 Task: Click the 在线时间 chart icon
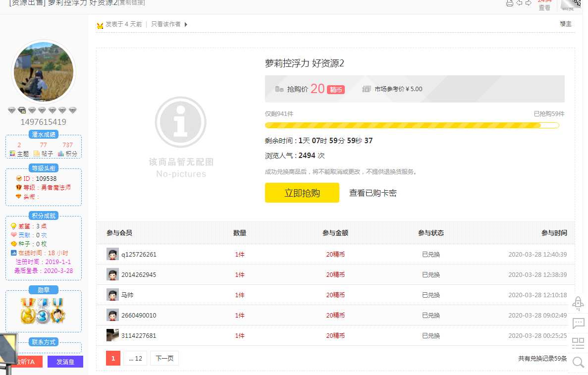click(x=13, y=253)
